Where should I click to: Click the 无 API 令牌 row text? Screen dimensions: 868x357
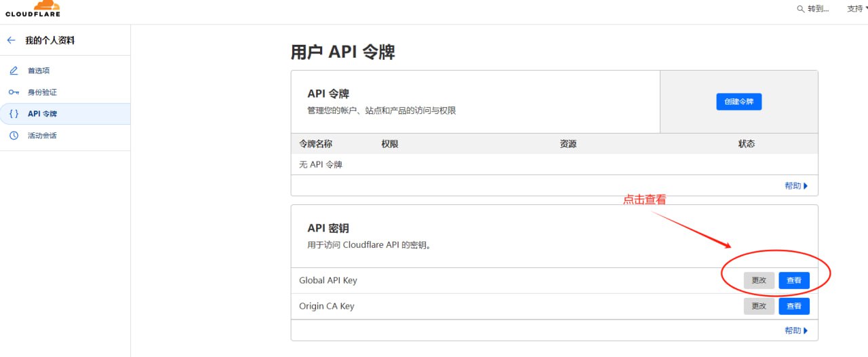pos(321,165)
